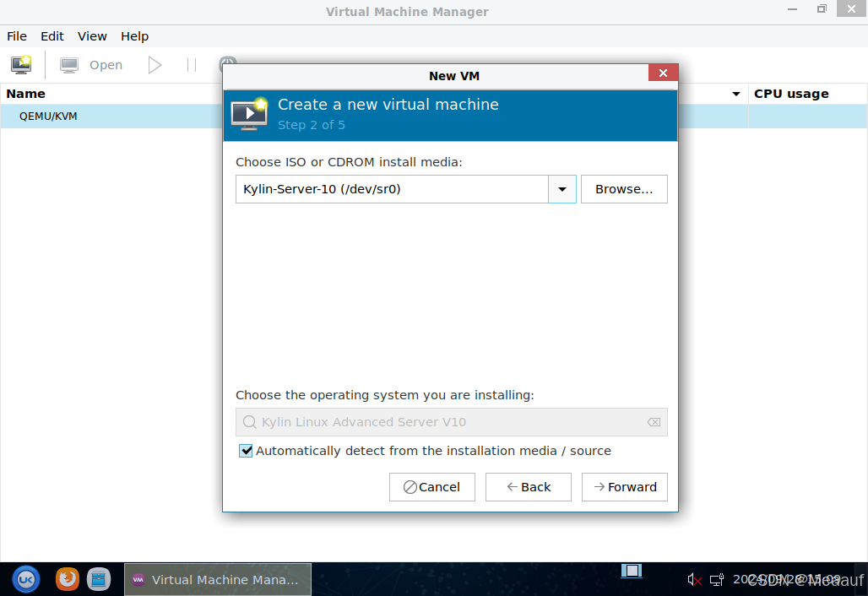Click the Browse... button

coord(624,189)
